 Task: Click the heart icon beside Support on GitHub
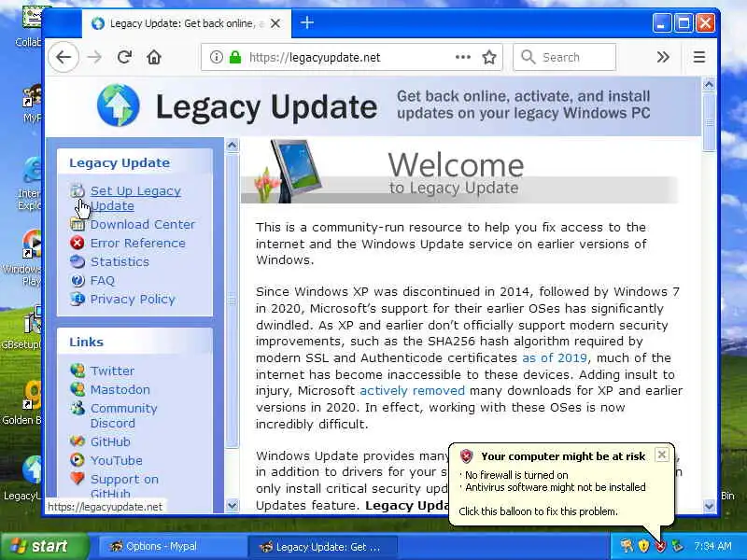click(78, 479)
